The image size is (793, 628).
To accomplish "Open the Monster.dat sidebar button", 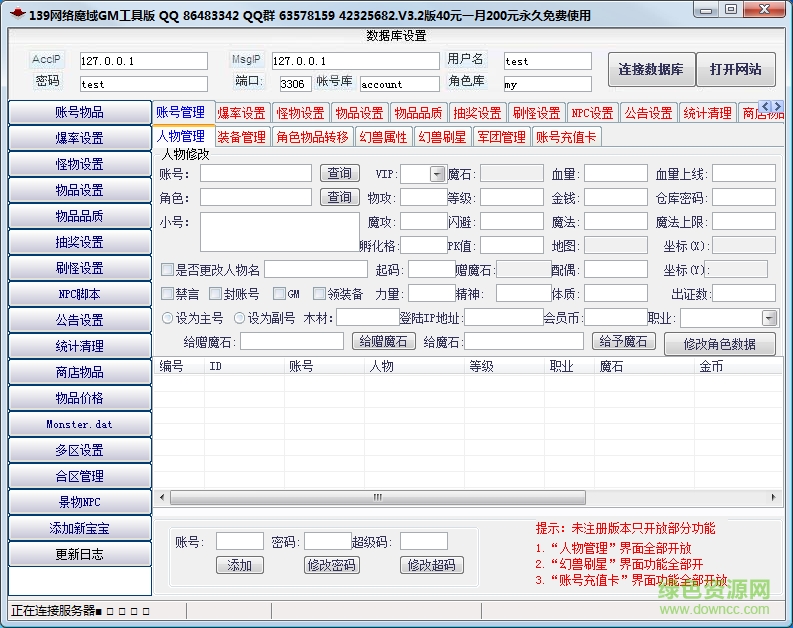I will (80, 425).
